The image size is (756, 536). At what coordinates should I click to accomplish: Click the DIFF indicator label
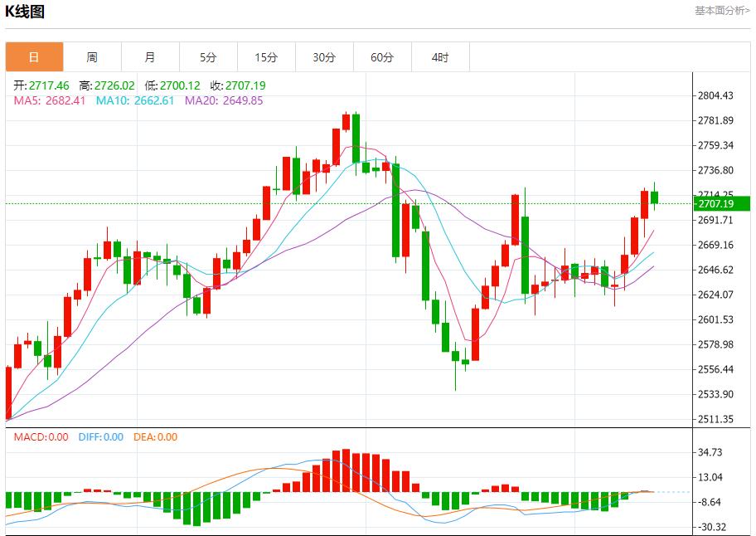click(x=100, y=437)
